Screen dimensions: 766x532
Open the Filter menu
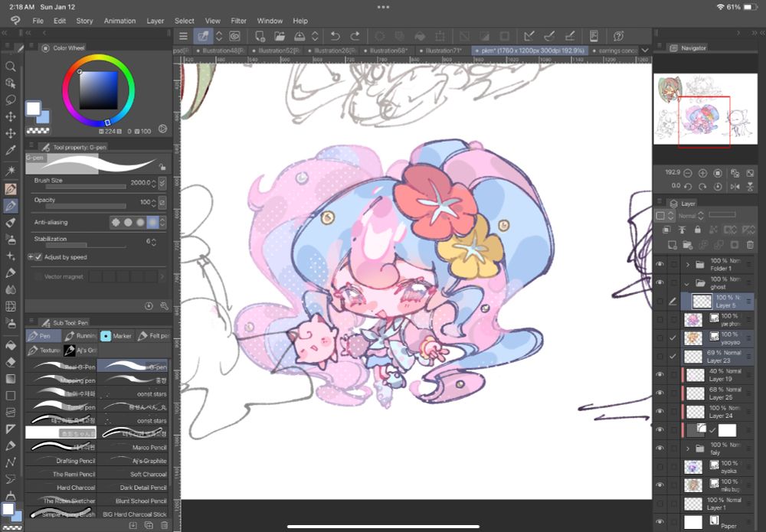(x=238, y=21)
